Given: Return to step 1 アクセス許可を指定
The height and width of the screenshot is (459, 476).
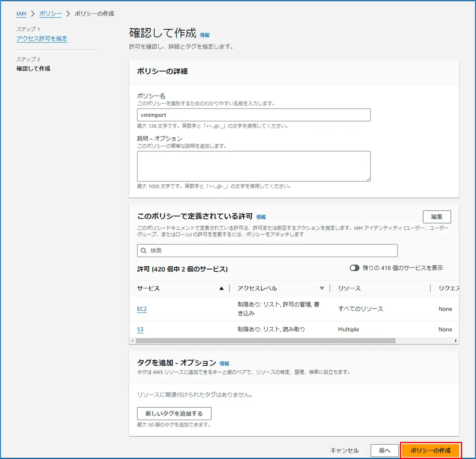Looking at the screenshot, I should click(x=41, y=39).
